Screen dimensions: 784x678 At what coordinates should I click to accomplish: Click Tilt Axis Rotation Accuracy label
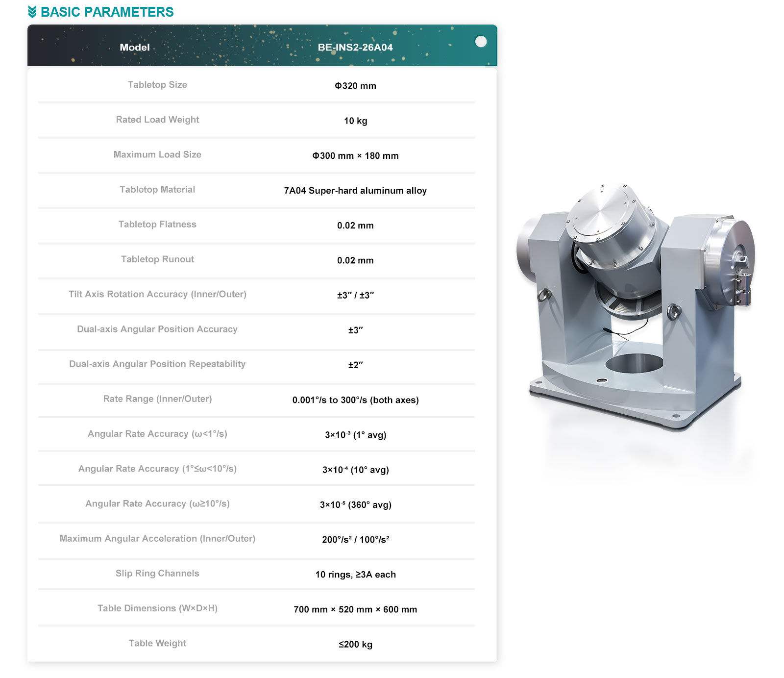pos(157,294)
